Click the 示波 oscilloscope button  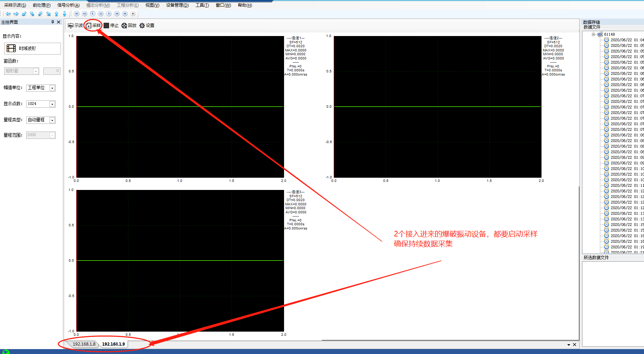point(75,26)
